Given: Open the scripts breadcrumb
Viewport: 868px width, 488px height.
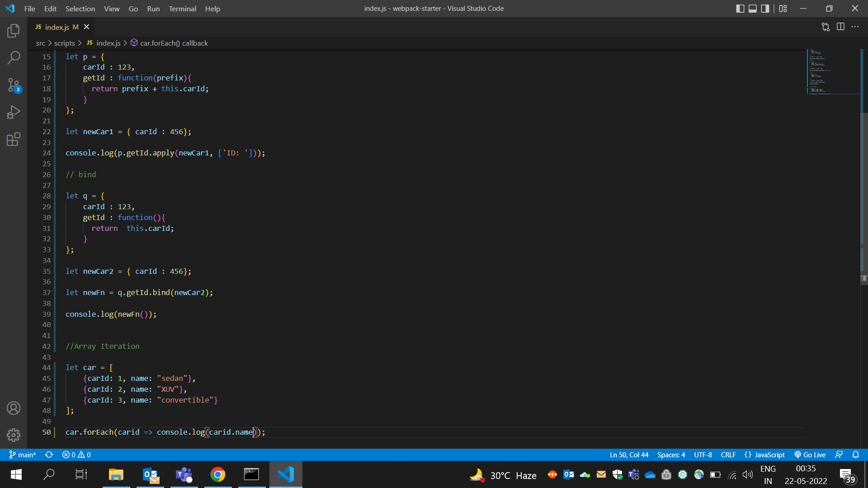Looking at the screenshot, I should point(64,43).
